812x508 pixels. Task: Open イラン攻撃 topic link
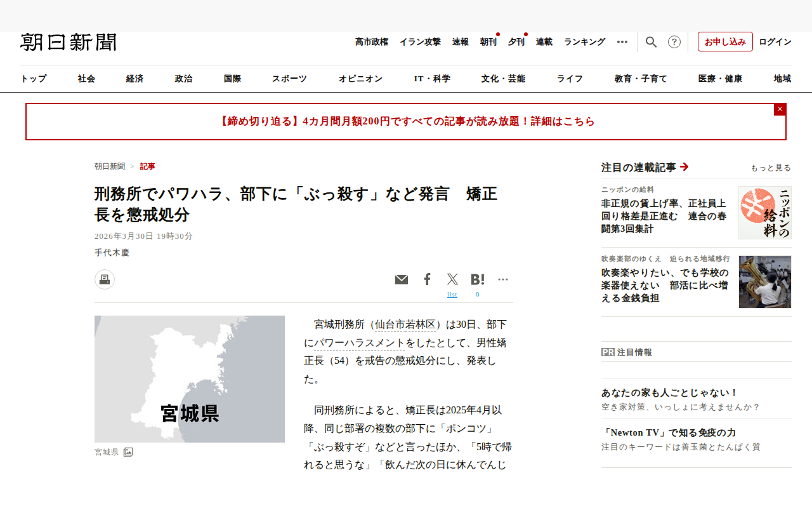[420, 42]
